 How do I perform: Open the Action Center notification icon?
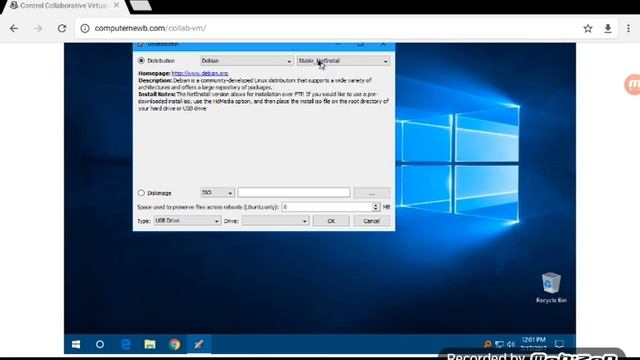560,344
